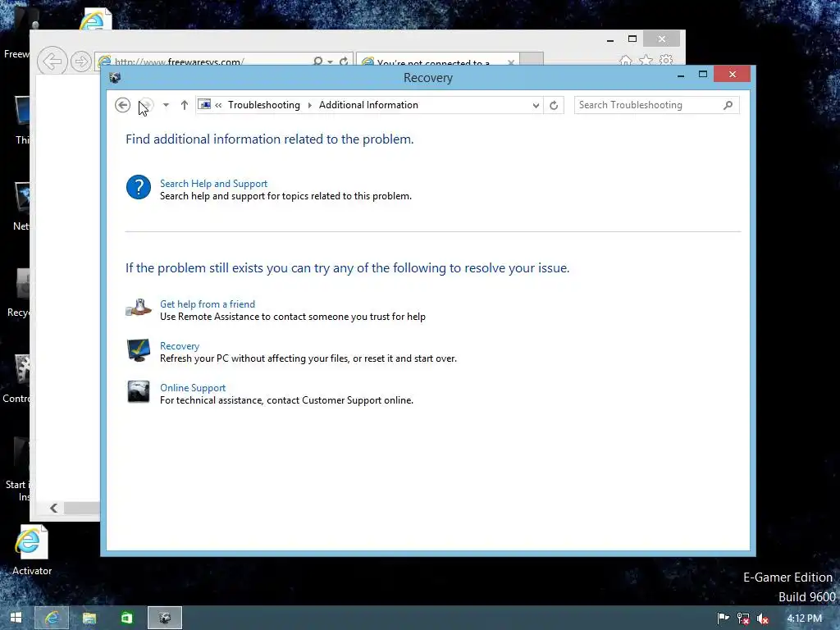Viewport: 840px width, 630px height.
Task: Open the volume icon in tray
Action: tap(763, 619)
